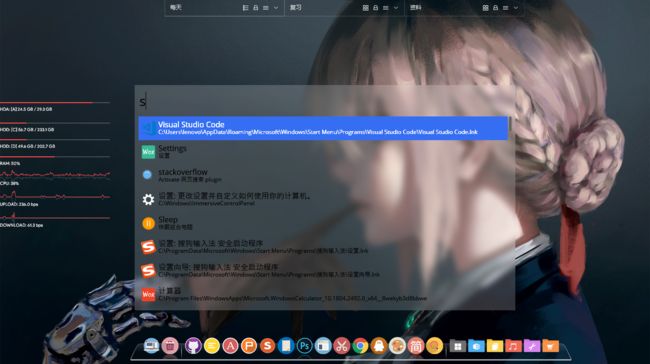Expand the 每天 panel chevron
The height and width of the screenshot is (364, 650).
click(x=276, y=8)
